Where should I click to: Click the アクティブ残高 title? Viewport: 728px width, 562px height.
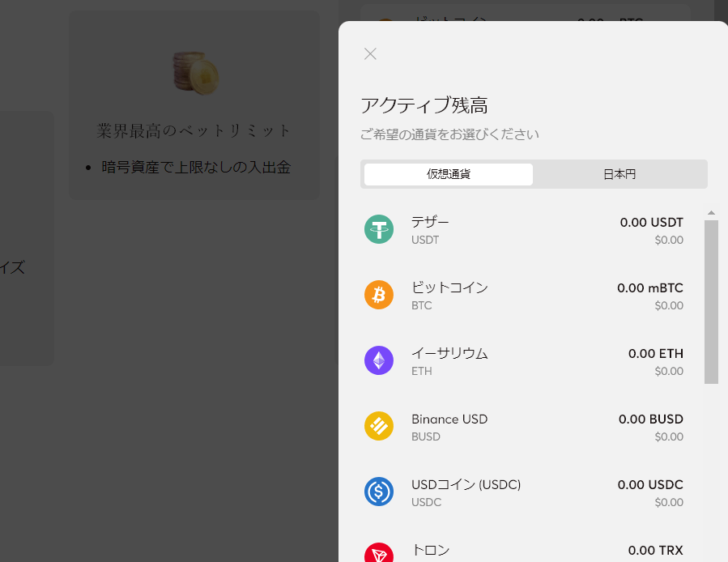424,105
